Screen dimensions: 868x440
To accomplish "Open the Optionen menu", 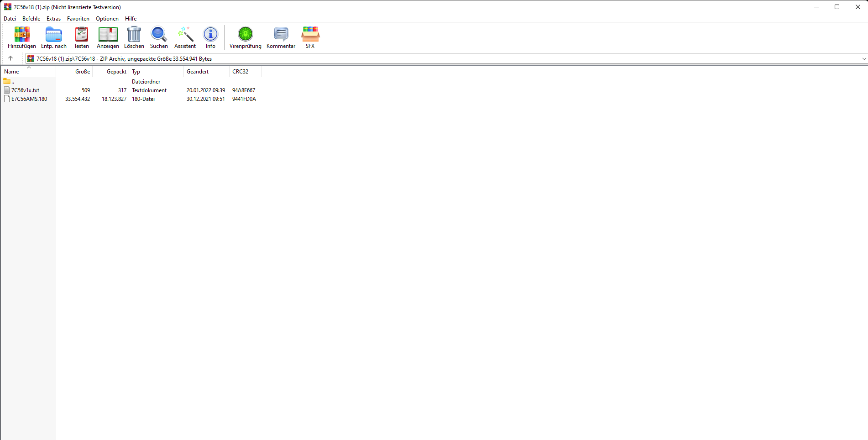I will click(107, 19).
